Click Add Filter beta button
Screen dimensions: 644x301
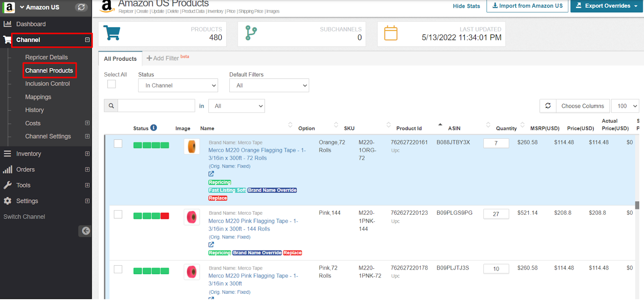click(x=167, y=58)
